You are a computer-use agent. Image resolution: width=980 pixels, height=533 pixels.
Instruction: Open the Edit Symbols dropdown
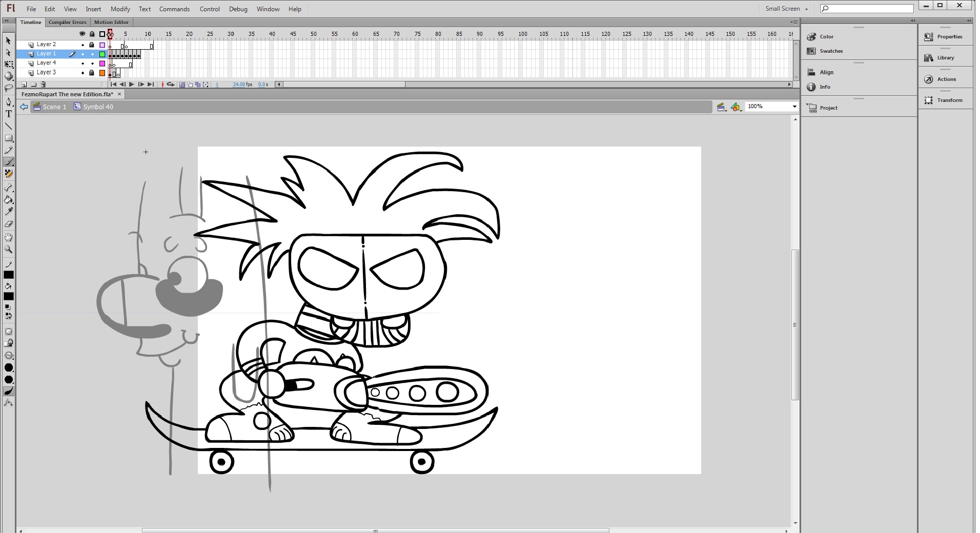point(736,107)
